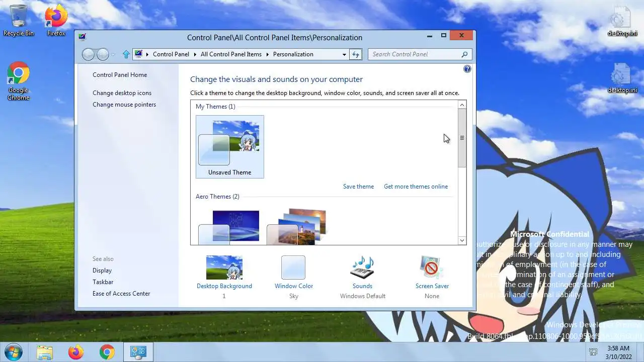This screenshot has width=644, height=362.
Task: Open the Taskbar link under See also
Action: [103, 282]
